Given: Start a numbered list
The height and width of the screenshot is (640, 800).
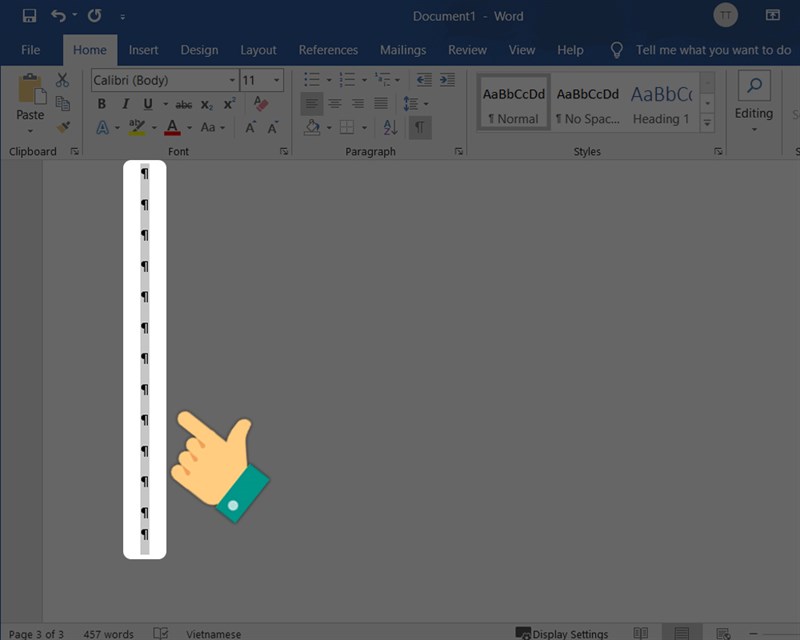Looking at the screenshot, I should pos(347,80).
